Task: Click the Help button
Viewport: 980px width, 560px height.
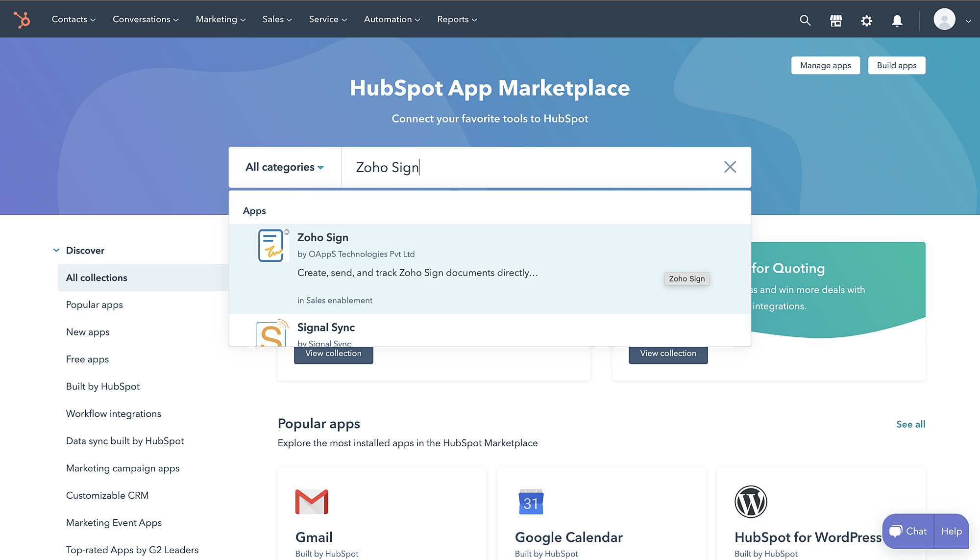Action: 952,531
